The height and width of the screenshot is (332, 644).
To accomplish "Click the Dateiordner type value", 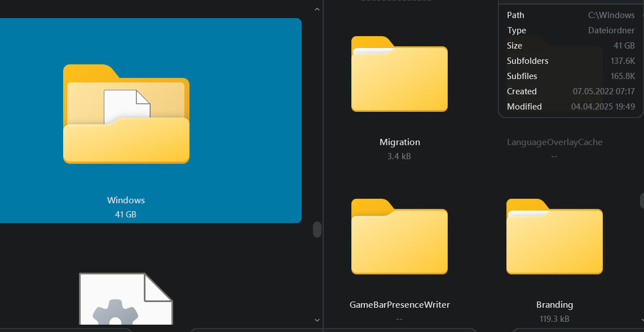I will click(611, 30).
